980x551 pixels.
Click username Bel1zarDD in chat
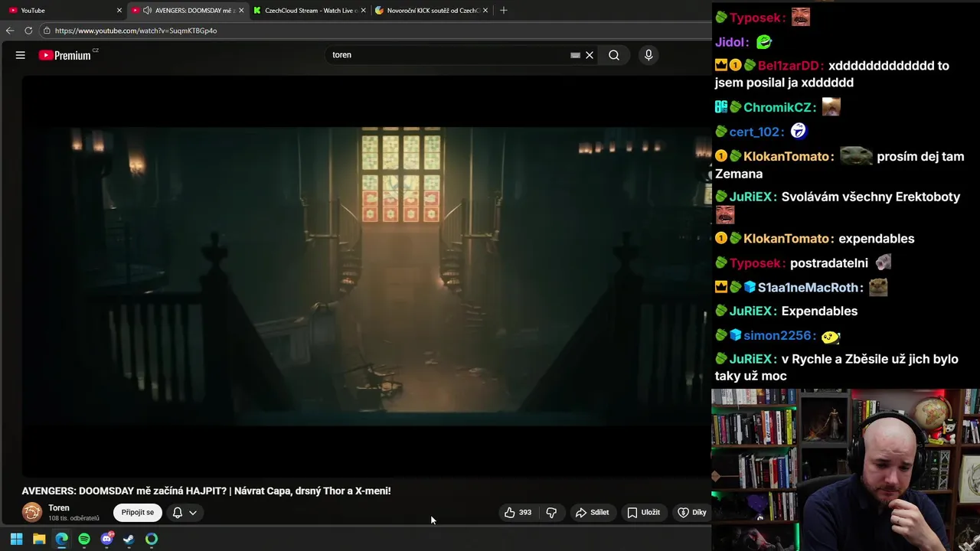[789, 66]
